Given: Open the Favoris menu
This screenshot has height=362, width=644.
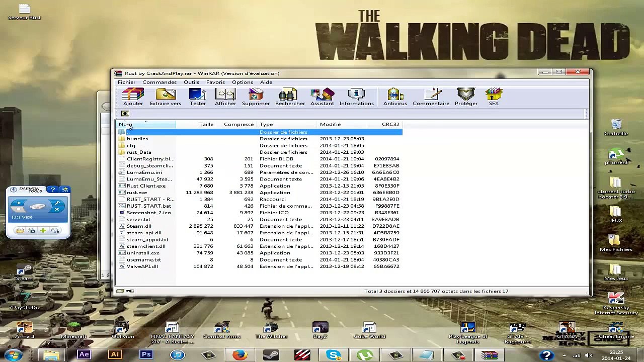Looking at the screenshot, I should [x=215, y=82].
